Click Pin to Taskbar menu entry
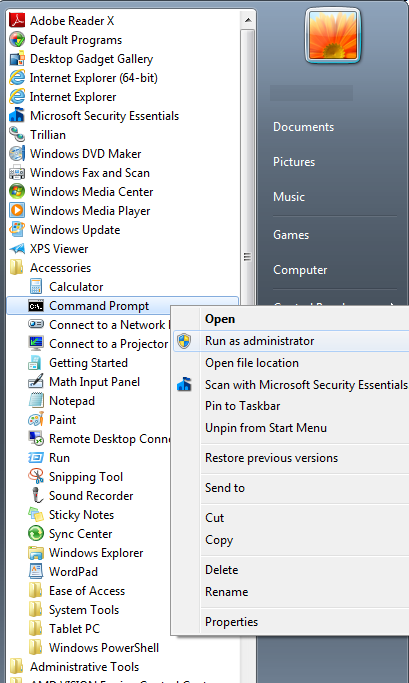Screen dimensions: 409x683 (243, 406)
